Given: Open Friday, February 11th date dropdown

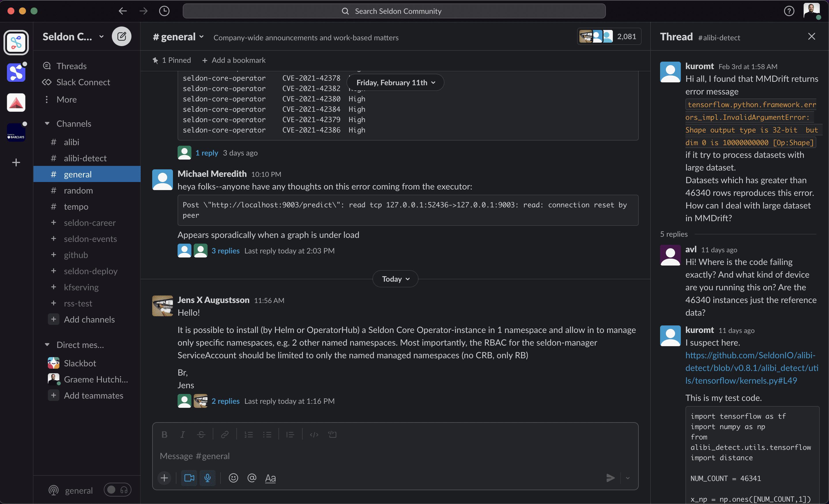Looking at the screenshot, I should click(x=396, y=82).
